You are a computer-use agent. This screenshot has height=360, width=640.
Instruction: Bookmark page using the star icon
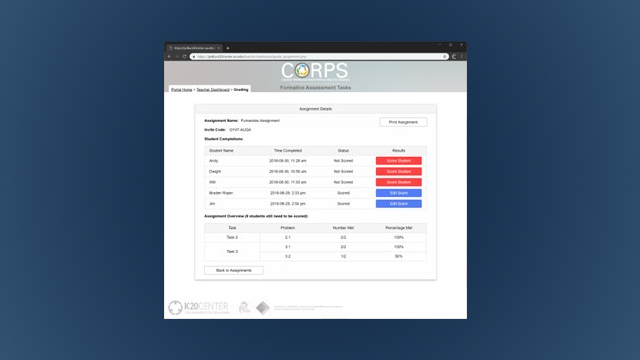click(444, 57)
